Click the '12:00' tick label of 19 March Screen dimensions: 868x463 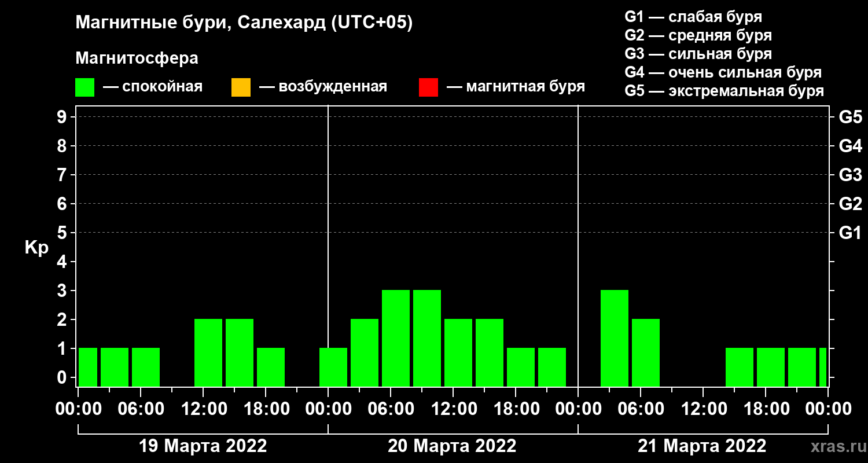[203, 409]
